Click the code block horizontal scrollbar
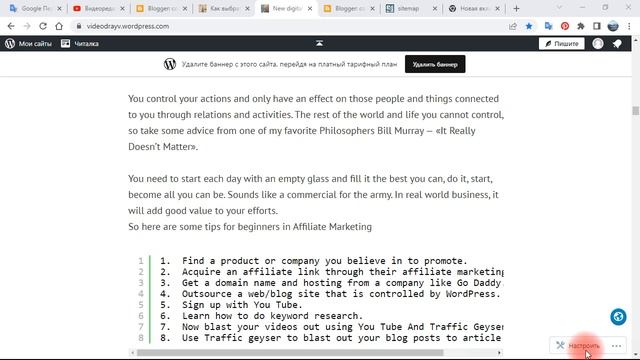 [290, 352]
